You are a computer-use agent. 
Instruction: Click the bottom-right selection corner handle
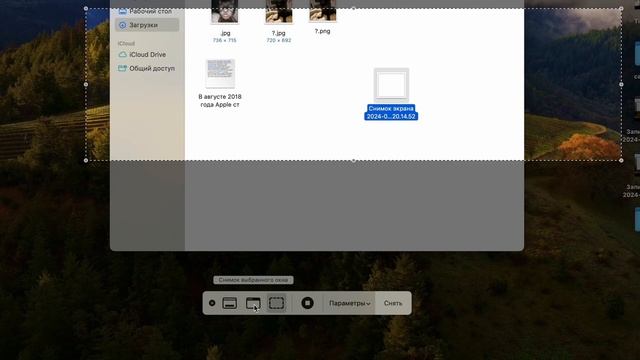pos(621,160)
